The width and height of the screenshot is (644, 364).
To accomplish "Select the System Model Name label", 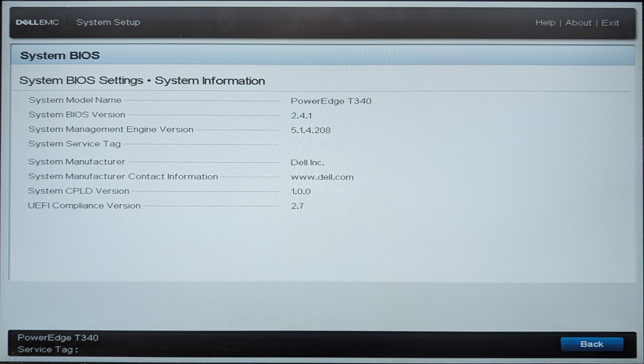I will click(75, 100).
